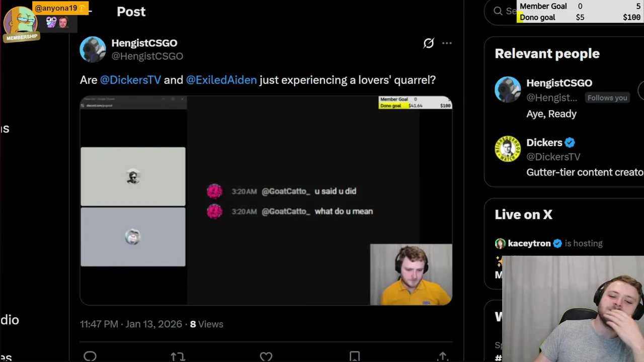
Task: Open Dickers avatar in Relevant people
Action: pos(508,149)
